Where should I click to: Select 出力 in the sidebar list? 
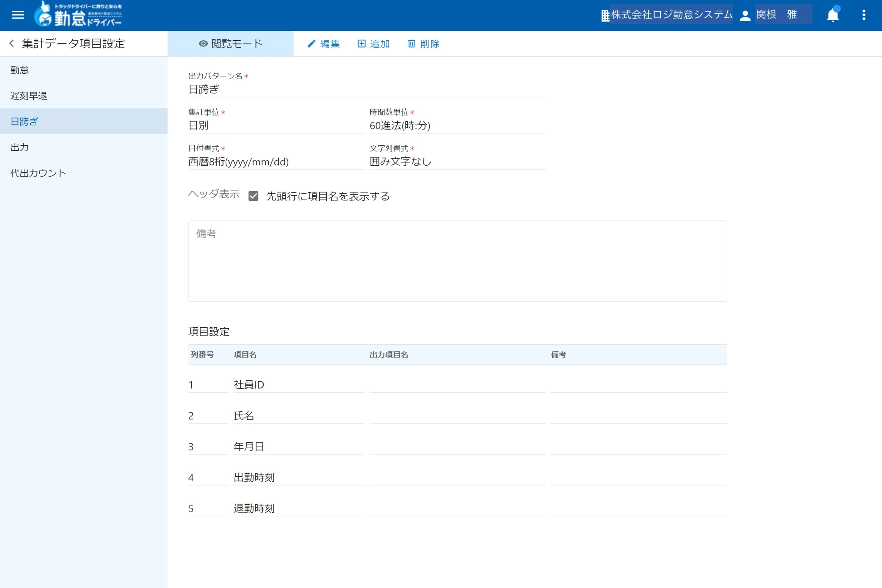pyautogui.click(x=84, y=147)
